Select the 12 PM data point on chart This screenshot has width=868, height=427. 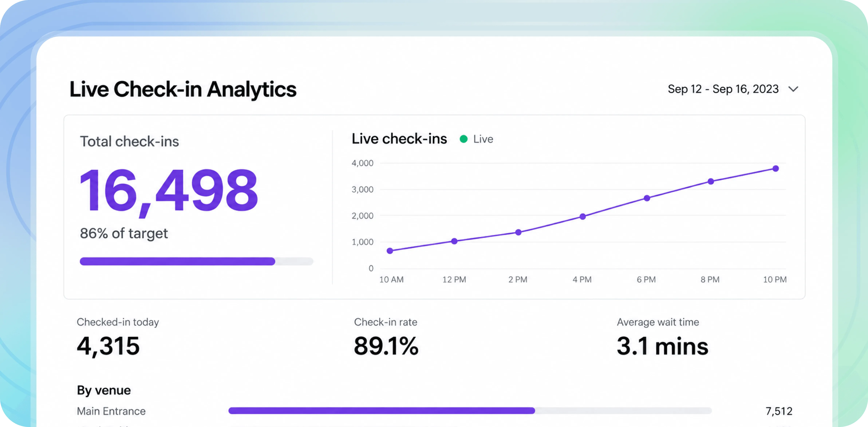coord(454,241)
